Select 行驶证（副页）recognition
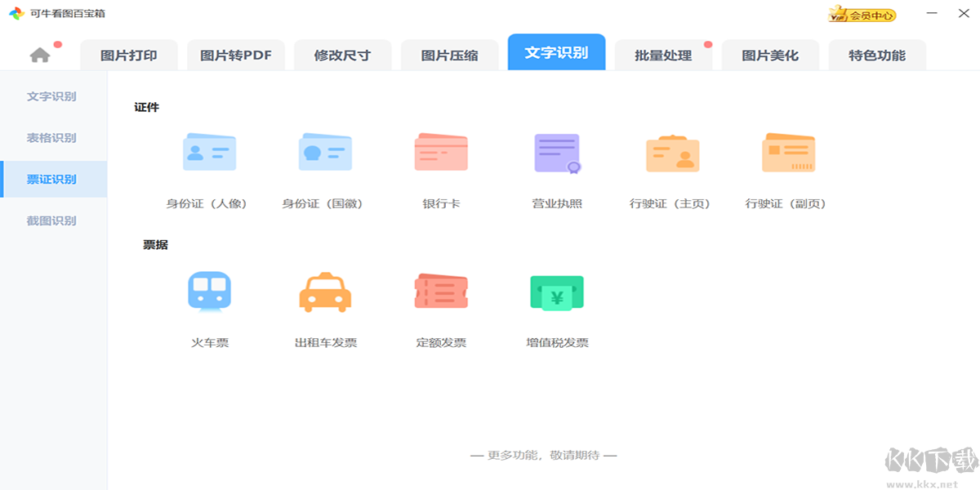The image size is (980, 490). coord(789,152)
